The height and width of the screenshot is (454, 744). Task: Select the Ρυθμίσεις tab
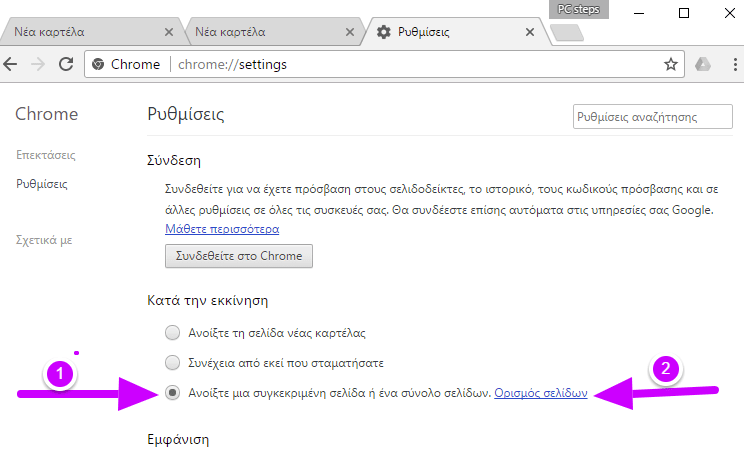point(456,32)
